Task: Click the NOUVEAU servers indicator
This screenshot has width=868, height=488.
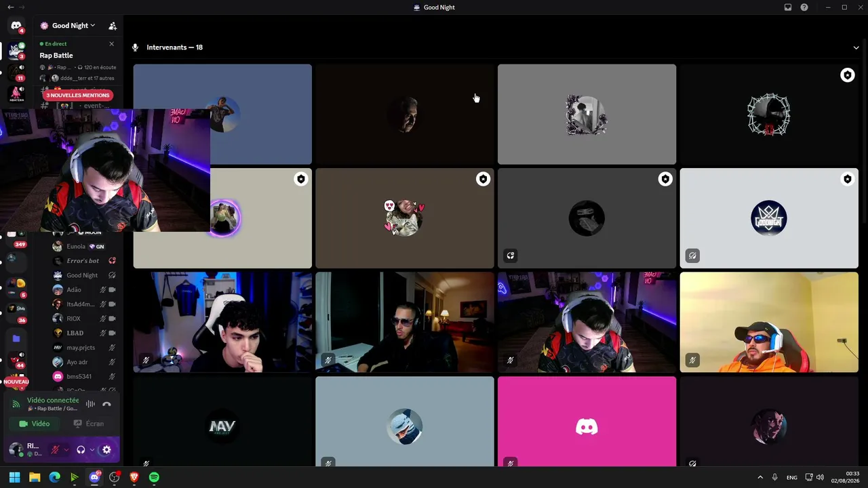Action: (16, 382)
